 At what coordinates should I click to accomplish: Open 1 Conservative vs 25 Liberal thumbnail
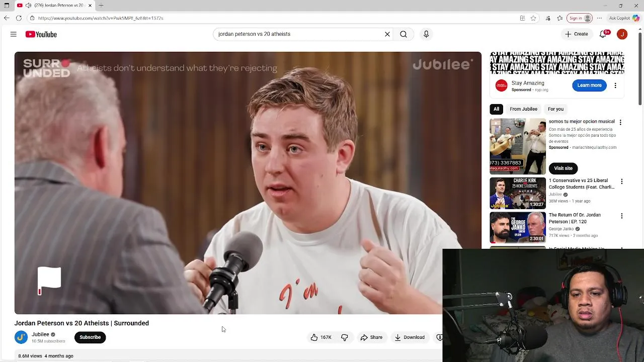tap(518, 193)
